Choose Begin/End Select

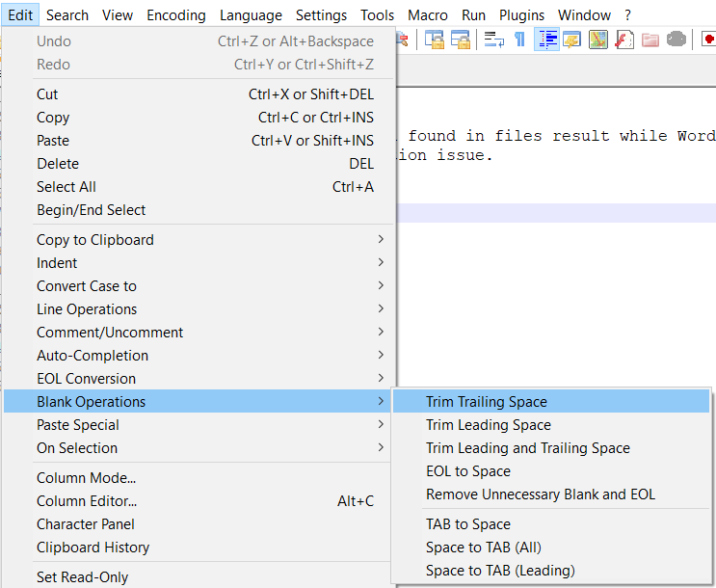(197, 210)
